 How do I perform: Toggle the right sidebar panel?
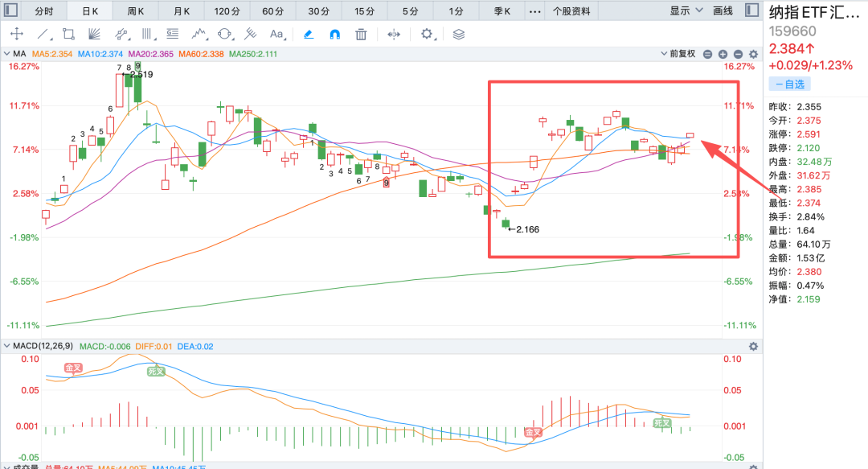tap(751, 10)
